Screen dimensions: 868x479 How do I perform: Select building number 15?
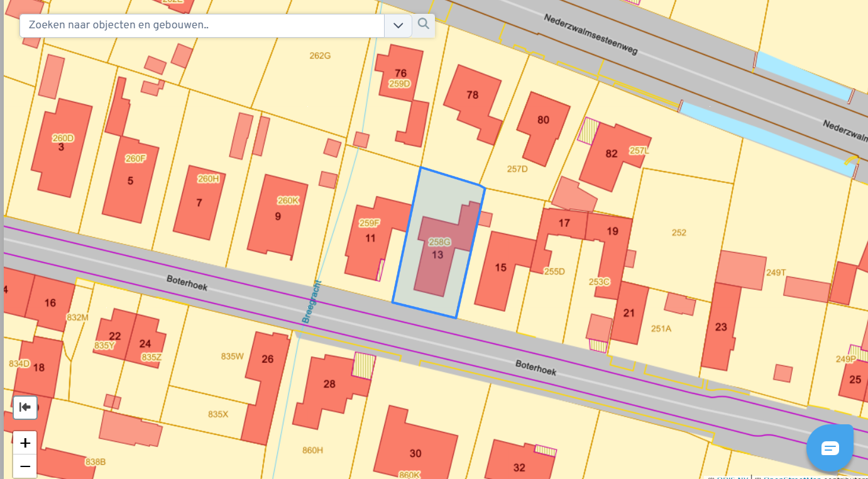click(500, 268)
